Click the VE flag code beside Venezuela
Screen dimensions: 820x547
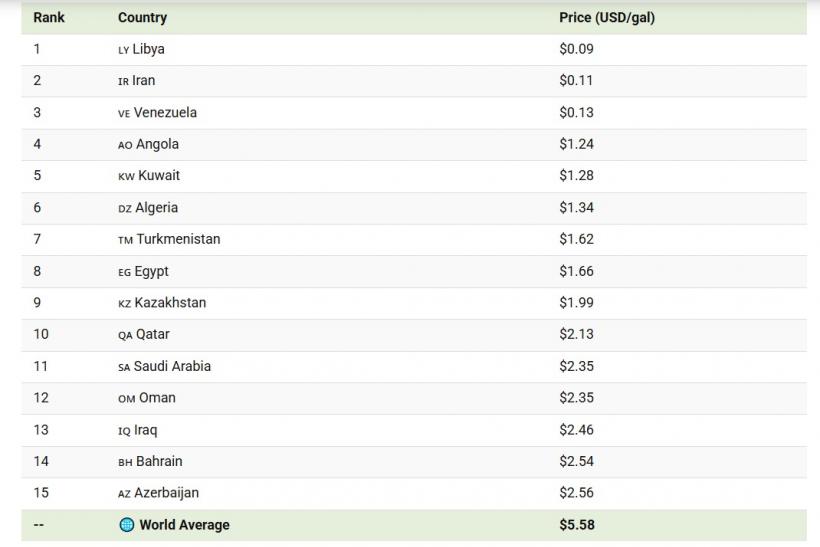click(124, 113)
